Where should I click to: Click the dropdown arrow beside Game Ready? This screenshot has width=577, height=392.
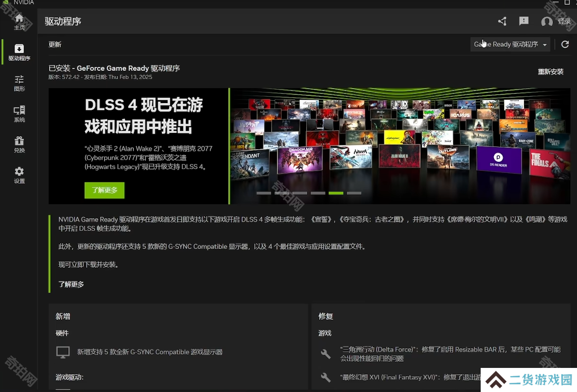click(x=545, y=45)
